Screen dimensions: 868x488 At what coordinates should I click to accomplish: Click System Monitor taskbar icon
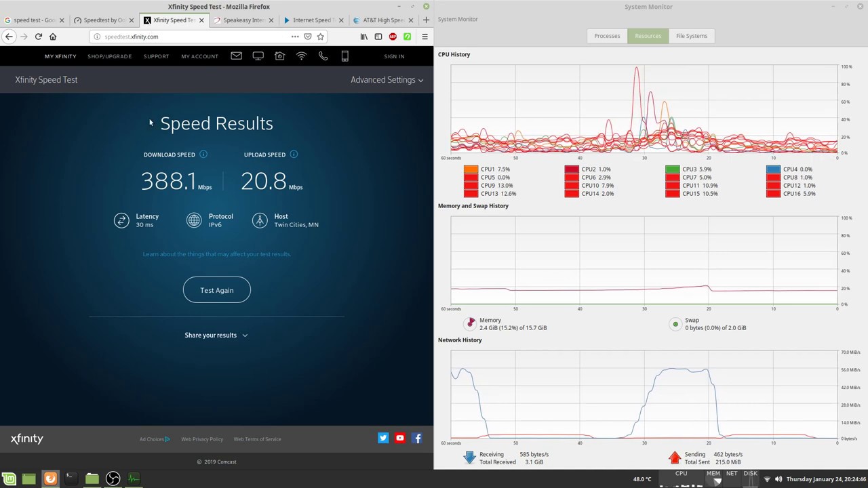click(134, 479)
